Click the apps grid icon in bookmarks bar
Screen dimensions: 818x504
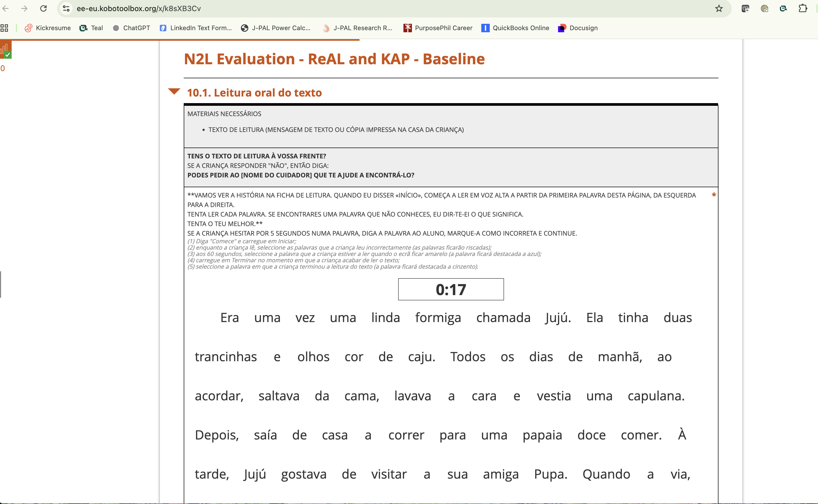point(4,28)
